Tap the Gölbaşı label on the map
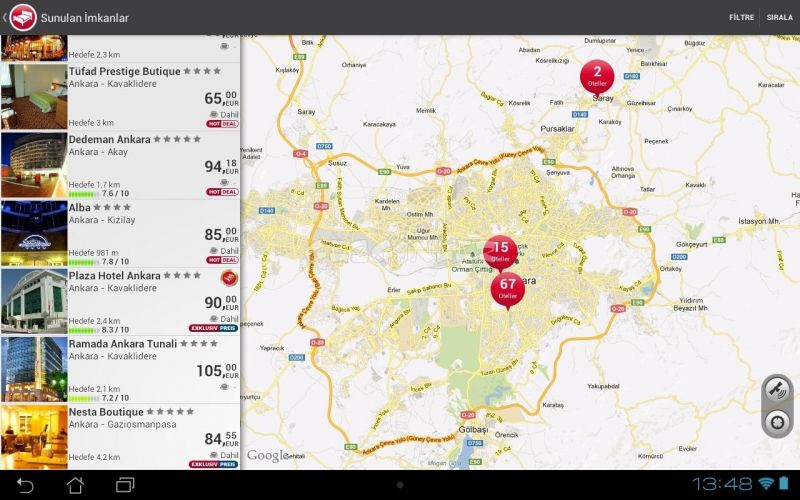Image resolution: width=800 pixels, height=500 pixels. click(473, 430)
